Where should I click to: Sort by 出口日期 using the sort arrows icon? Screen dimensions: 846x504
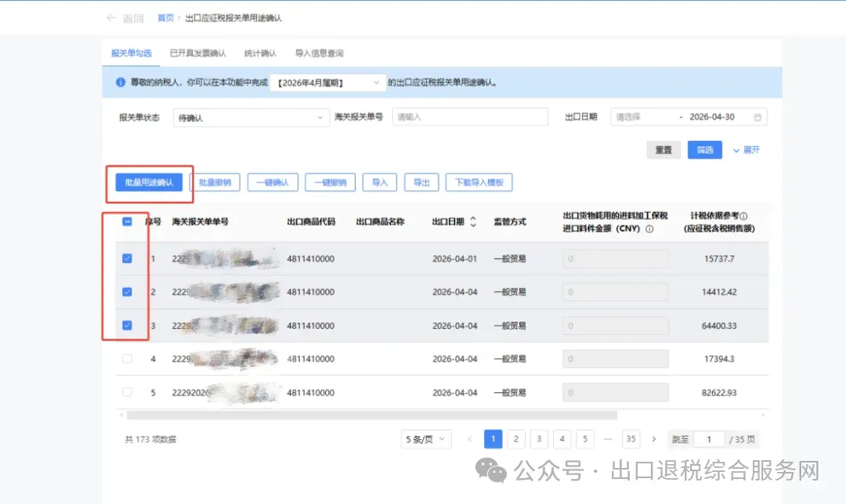coord(473,221)
